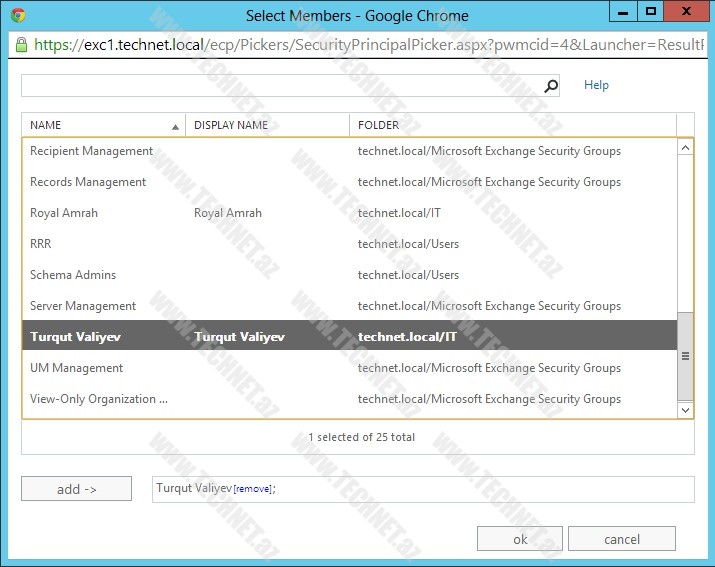The width and height of the screenshot is (715, 567).
Task: Click the search magnifier icon
Action: pyautogui.click(x=551, y=86)
